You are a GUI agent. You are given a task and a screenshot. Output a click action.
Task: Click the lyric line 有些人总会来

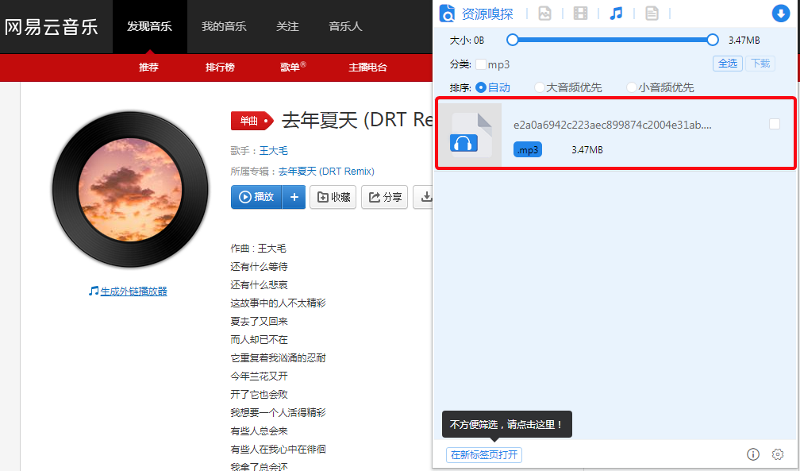(259, 431)
